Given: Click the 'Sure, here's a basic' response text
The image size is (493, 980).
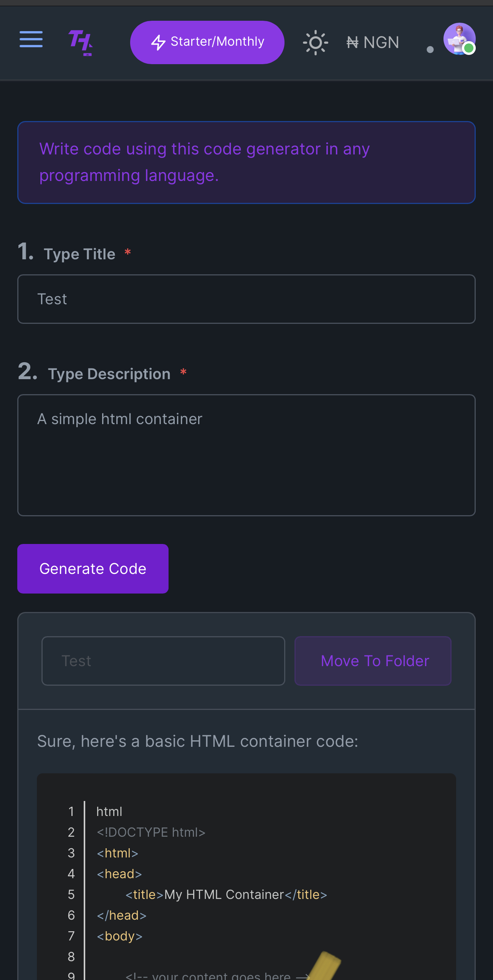Looking at the screenshot, I should [197, 741].
